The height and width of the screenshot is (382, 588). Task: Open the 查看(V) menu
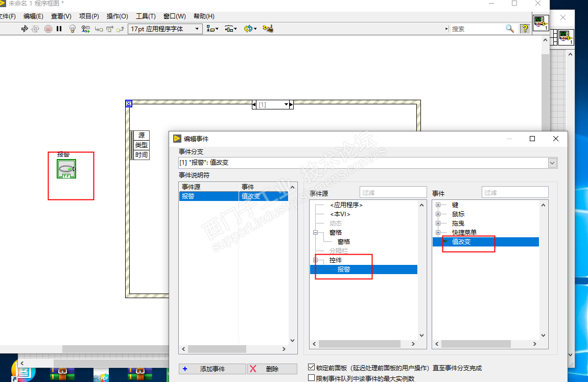61,16
